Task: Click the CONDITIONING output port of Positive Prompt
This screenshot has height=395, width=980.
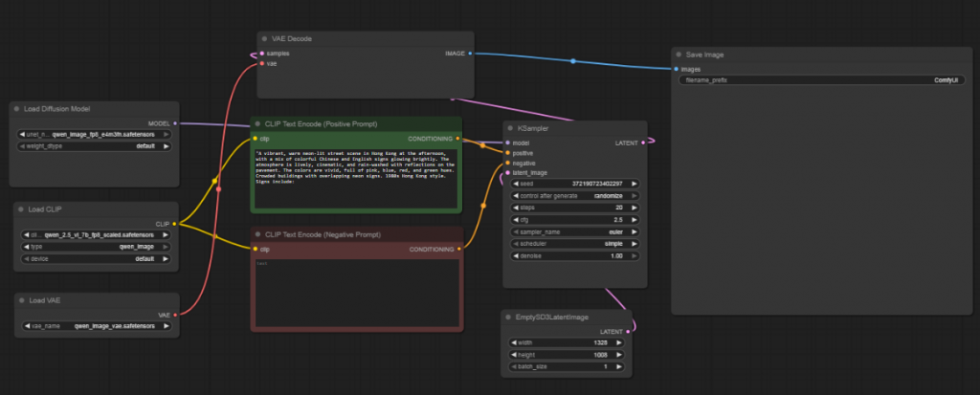Action: pyautogui.click(x=458, y=139)
